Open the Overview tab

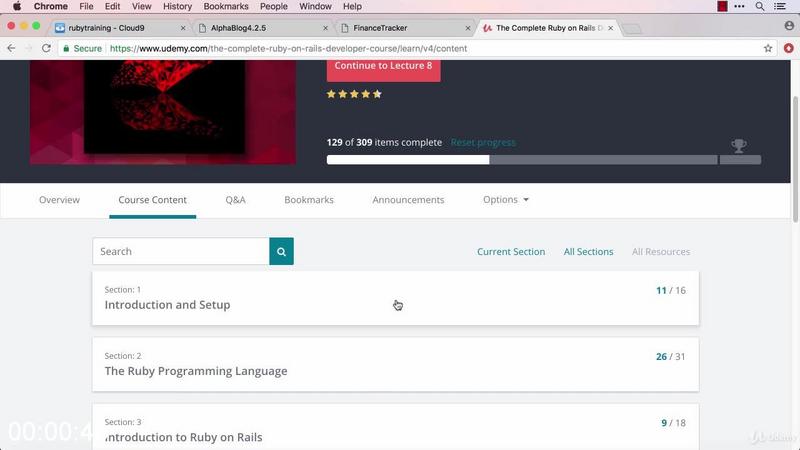(59, 199)
